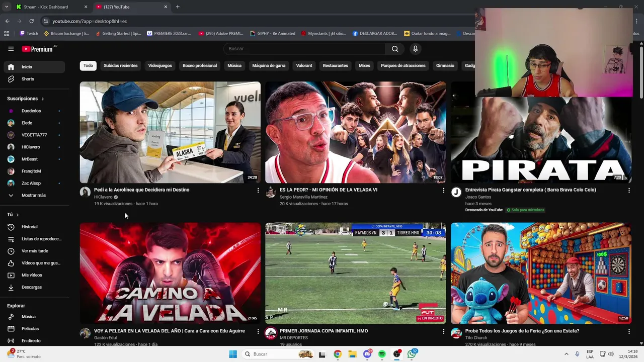The image size is (644, 362).
Task: Reload the page with browser refresh button
Action: [31, 21]
